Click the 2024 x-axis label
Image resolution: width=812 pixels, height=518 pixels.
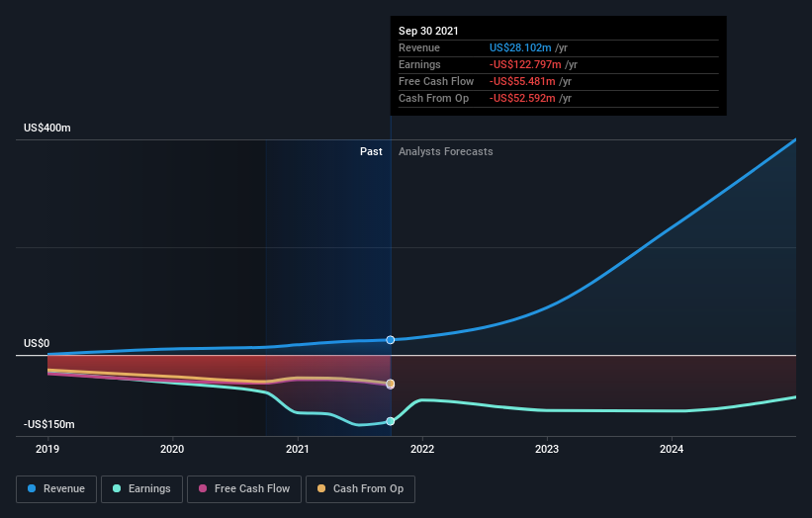tap(672, 449)
